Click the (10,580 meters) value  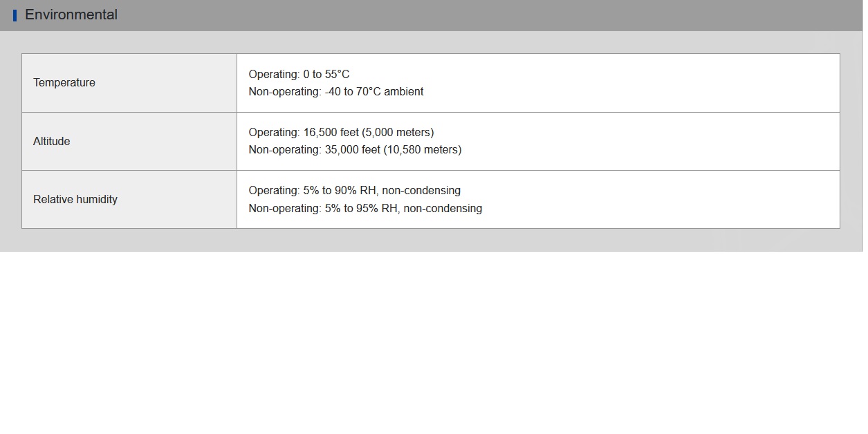pyautogui.click(x=422, y=149)
